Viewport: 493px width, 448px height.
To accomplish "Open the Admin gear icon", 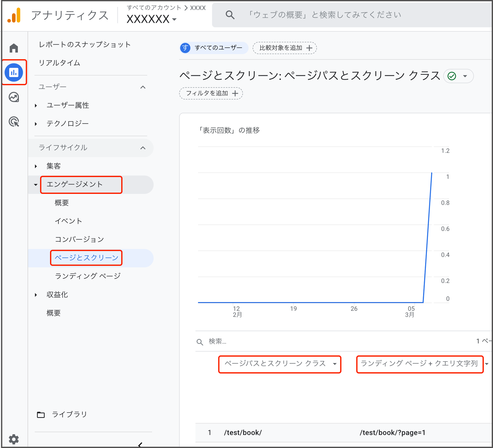I will click(x=14, y=439).
